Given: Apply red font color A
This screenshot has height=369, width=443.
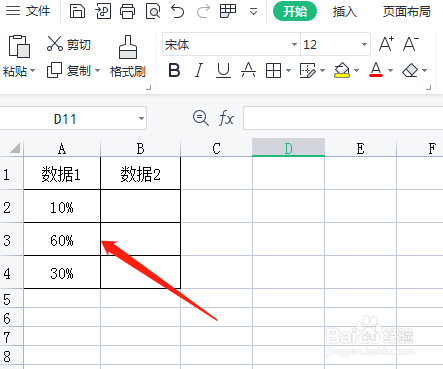Looking at the screenshot, I should pos(376,70).
